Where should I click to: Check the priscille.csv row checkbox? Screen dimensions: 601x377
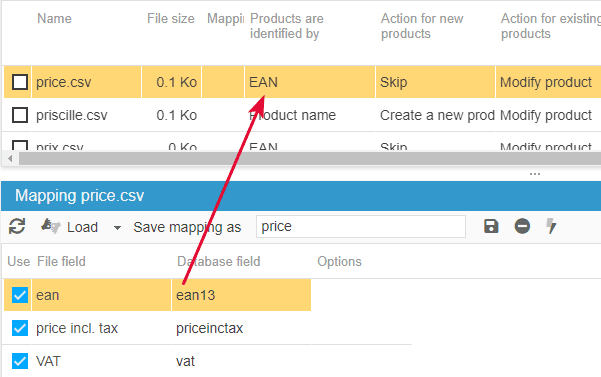pyautogui.click(x=20, y=115)
